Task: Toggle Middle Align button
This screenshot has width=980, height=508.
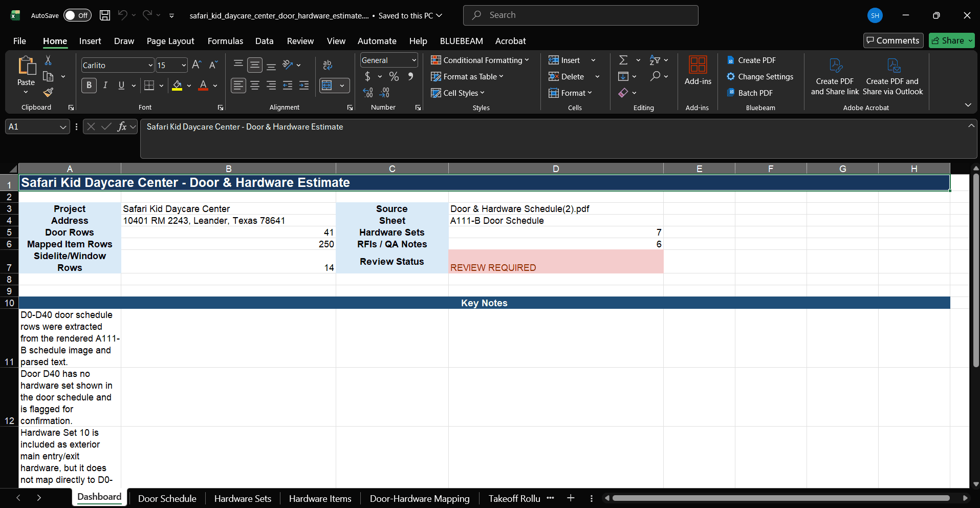Action: point(255,65)
